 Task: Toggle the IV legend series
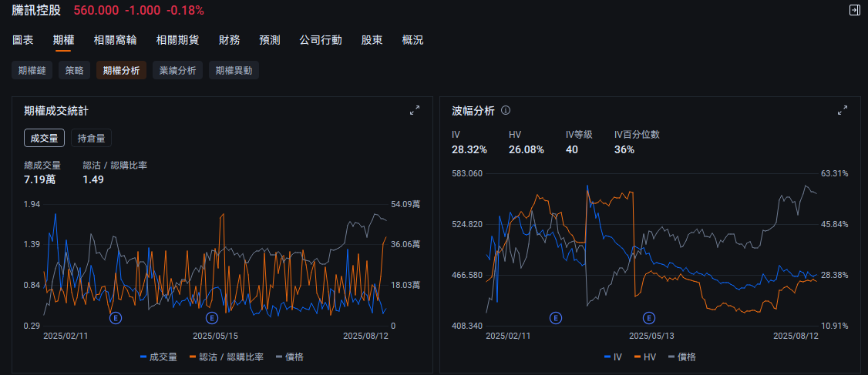click(613, 357)
